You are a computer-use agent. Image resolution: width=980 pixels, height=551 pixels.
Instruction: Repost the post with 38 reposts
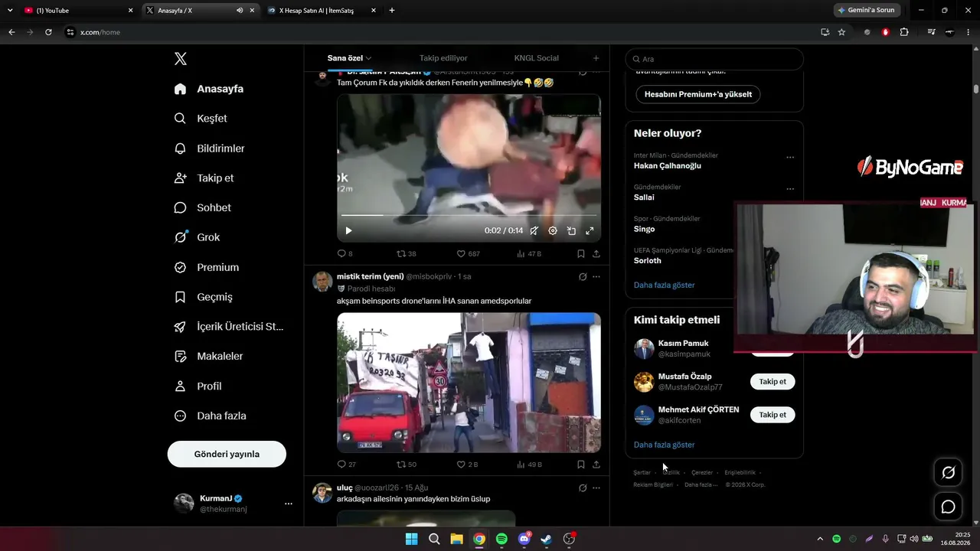[x=407, y=253]
